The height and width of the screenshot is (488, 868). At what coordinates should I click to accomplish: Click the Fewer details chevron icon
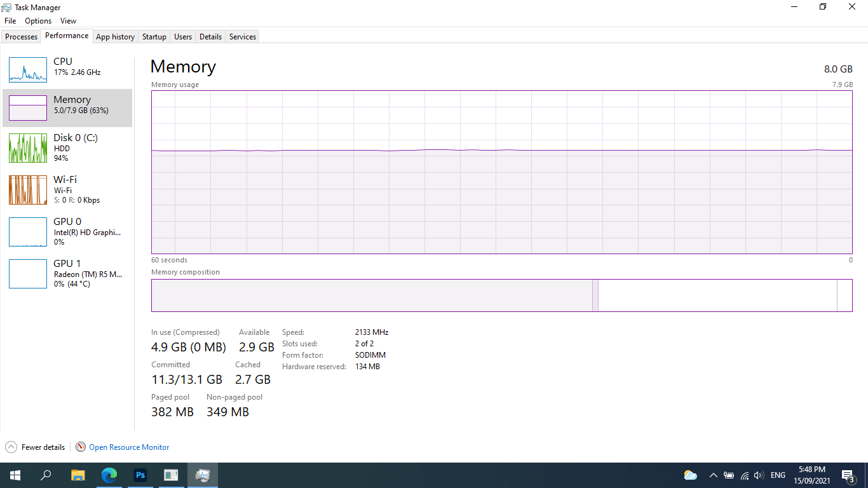pyautogui.click(x=11, y=447)
